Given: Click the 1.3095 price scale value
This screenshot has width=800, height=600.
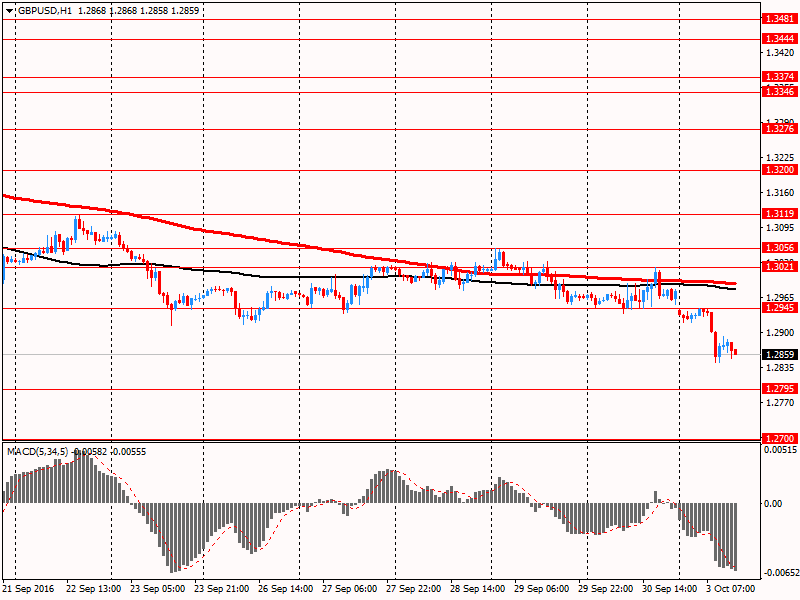Looking at the screenshot, I should [781, 228].
